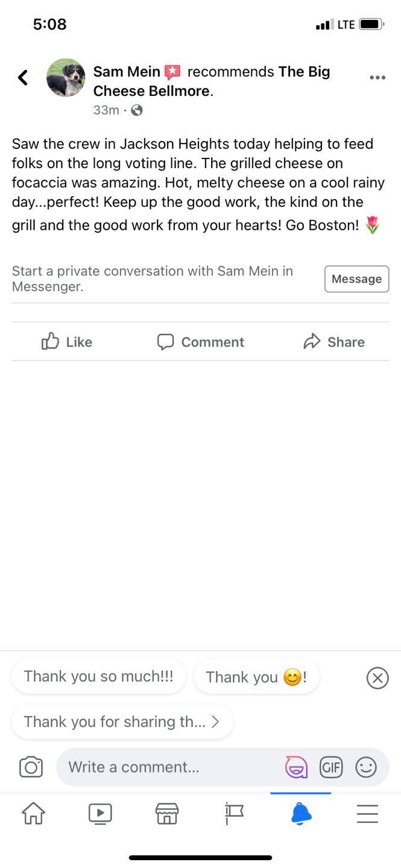Share the recommendation post
This screenshot has width=401, height=868.
[334, 342]
